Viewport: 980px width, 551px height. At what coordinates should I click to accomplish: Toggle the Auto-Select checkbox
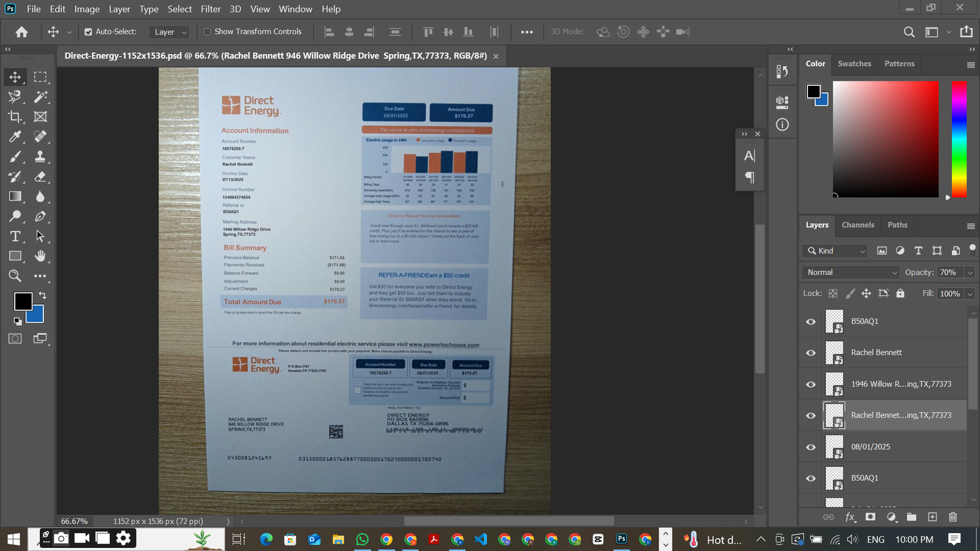click(88, 32)
